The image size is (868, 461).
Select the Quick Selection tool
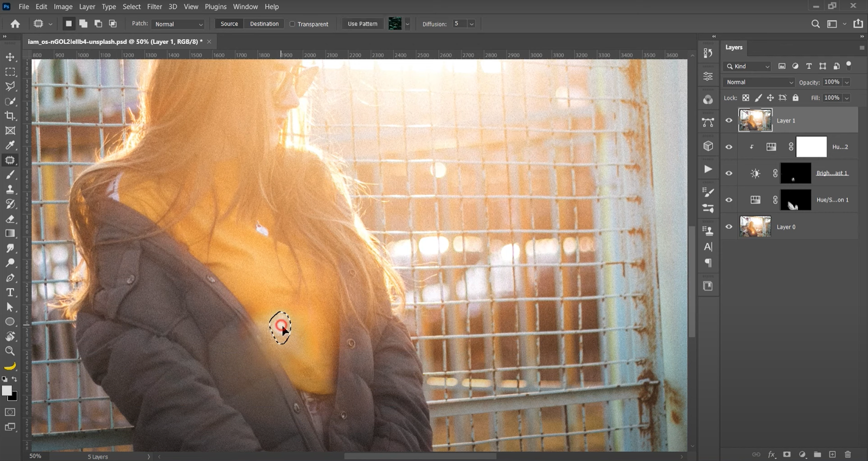click(x=10, y=101)
